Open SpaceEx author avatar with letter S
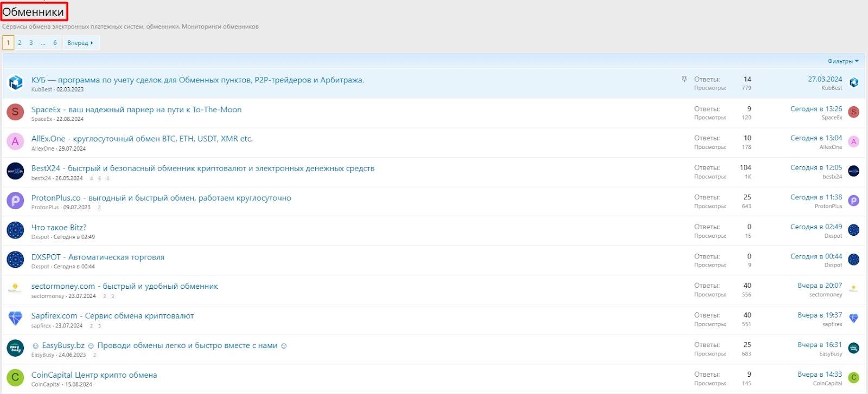The width and height of the screenshot is (868, 394). [x=15, y=112]
